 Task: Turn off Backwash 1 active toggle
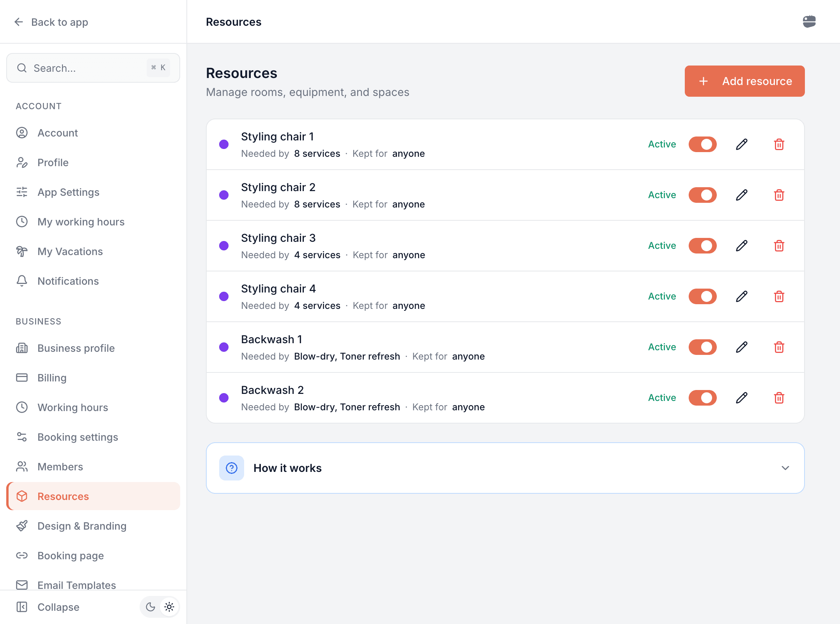pyautogui.click(x=703, y=347)
